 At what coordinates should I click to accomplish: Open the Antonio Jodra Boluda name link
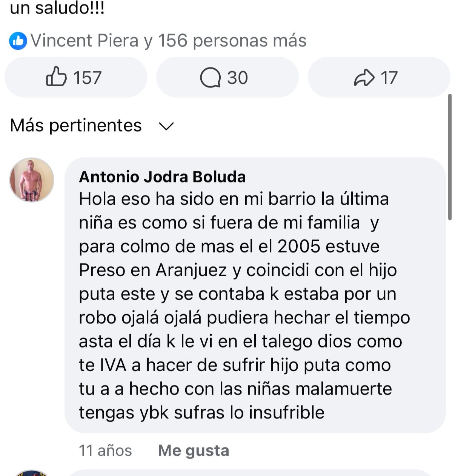tap(162, 177)
